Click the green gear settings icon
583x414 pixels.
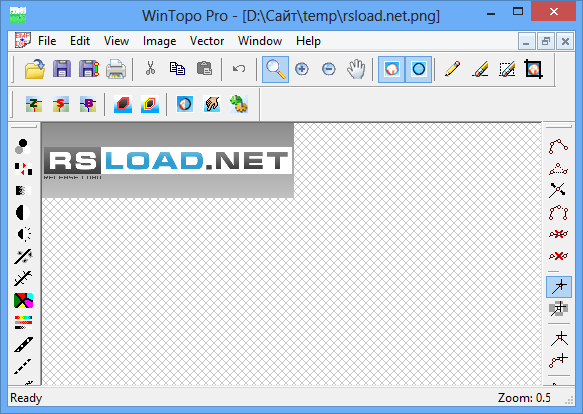pos(239,104)
